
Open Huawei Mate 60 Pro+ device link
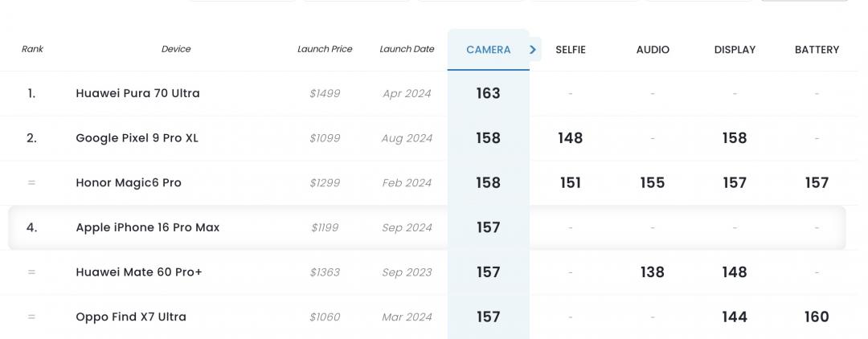[139, 272]
